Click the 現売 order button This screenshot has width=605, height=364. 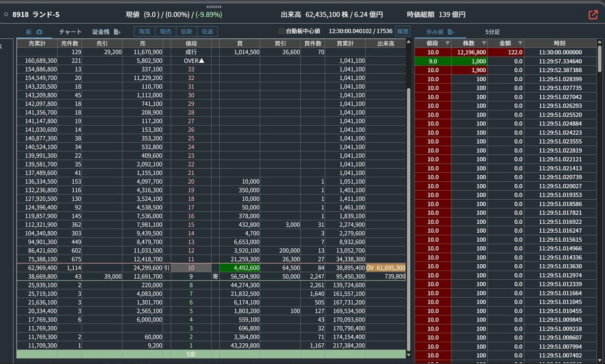(165, 32)
